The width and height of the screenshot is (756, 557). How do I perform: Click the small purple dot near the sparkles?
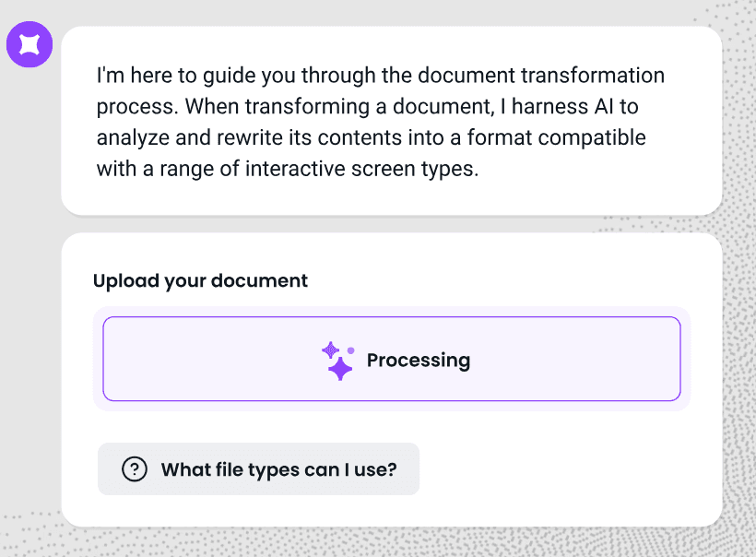pyautogui.click(x=350, y=350)
